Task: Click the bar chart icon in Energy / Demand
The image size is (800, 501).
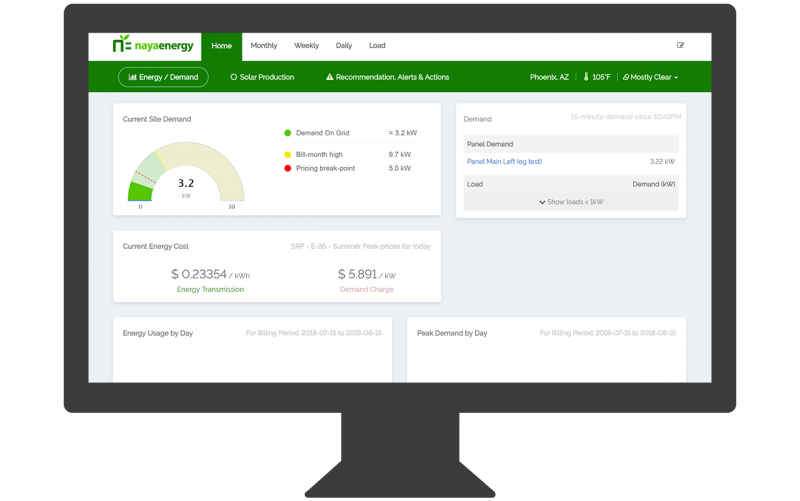Action: click(132, 77)
